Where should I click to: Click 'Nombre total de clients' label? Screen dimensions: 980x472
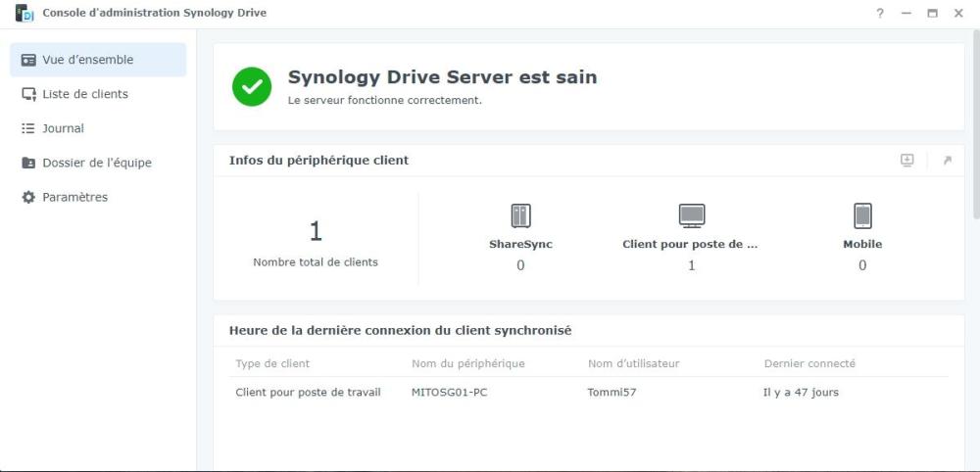[x=316, y=262]
